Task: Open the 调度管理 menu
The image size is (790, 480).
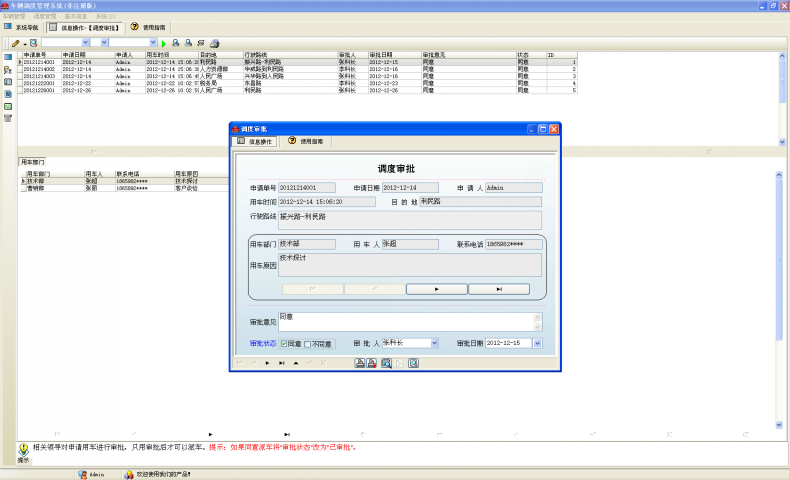Action: point(45,17)
